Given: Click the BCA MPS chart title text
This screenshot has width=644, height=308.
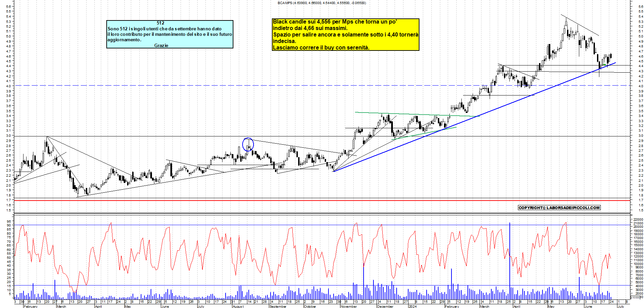Looking at the screenshot, I should pos(322,3).
